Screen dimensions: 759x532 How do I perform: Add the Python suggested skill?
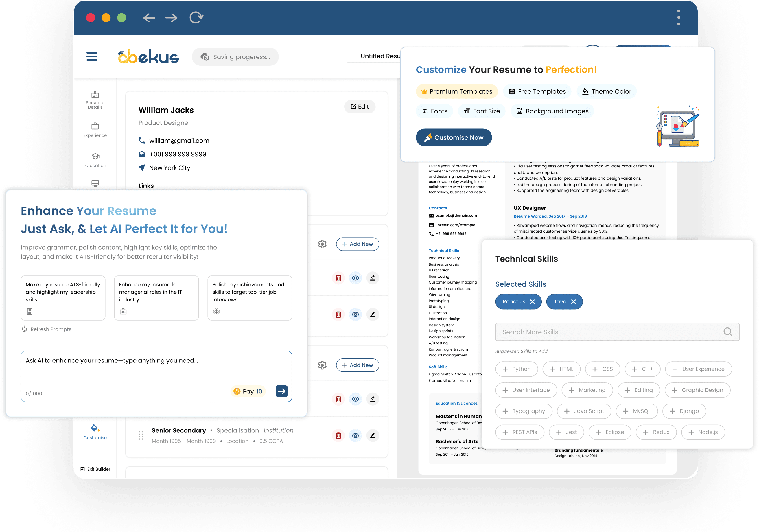point(516,369)
